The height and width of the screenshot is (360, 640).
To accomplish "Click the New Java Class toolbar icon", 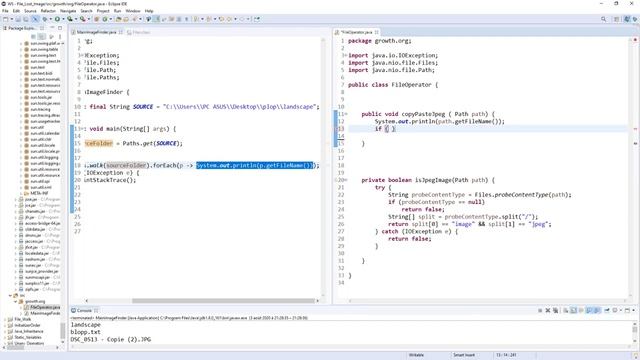I will pos(104,19).
